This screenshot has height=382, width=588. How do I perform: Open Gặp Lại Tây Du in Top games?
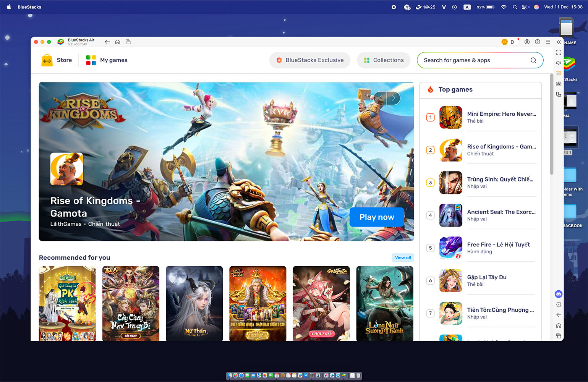(x=481, y=281)
